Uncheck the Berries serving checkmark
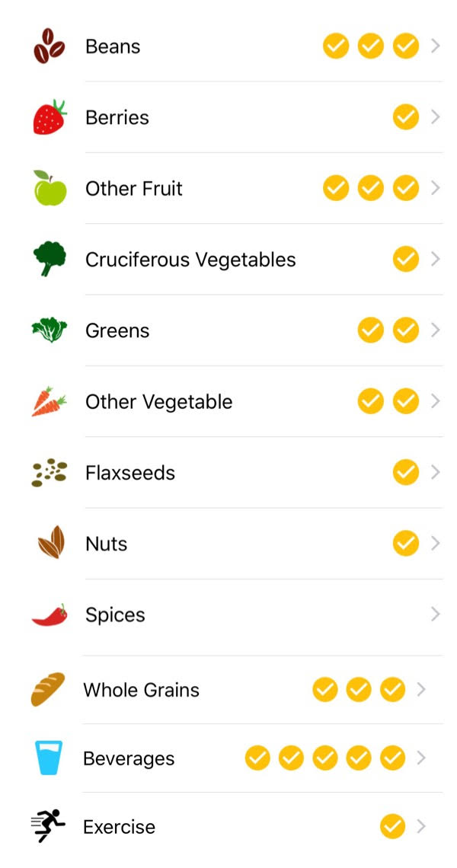457x868 pixels. 406,116
